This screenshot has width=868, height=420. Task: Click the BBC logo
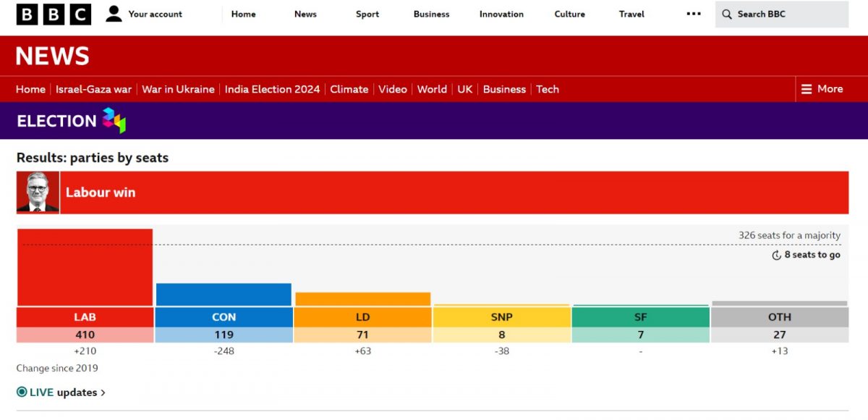[54, 14]
